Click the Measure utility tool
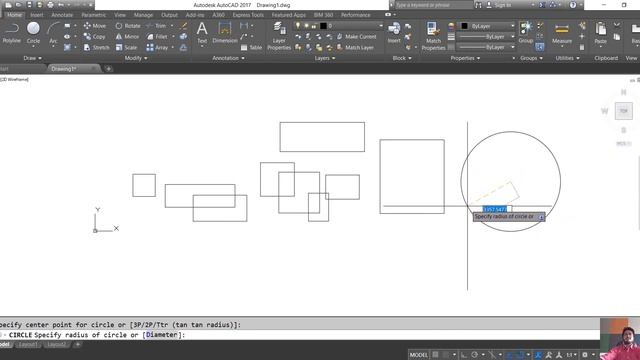640x360 pixels. coord(562,33)
